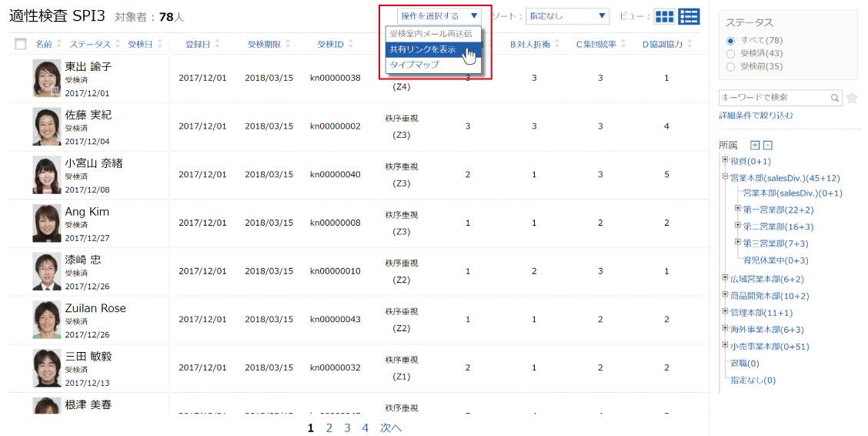Select the 受検前(35) status radio button
The width and height of the screenshot is (868, 436).
pos(730,67)
